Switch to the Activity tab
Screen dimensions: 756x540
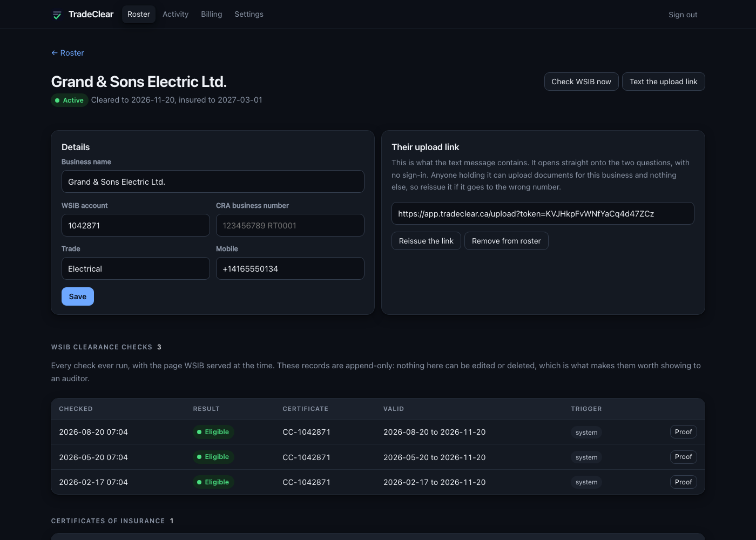[175, 15]
